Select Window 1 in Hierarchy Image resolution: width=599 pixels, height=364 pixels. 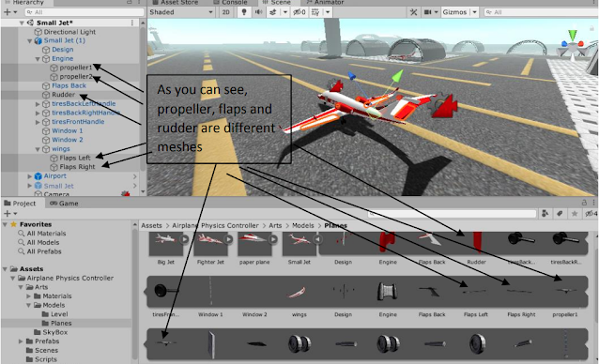point(68,131)
